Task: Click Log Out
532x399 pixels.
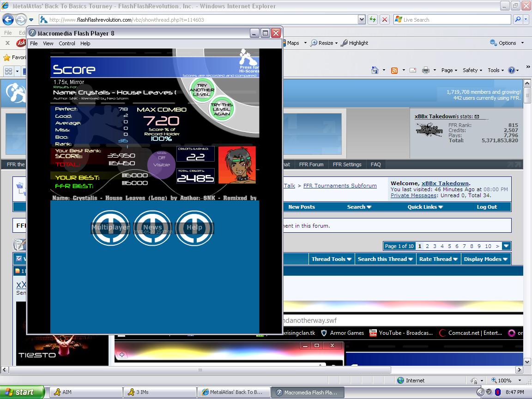Action: pyautogui.click(x=487, y=207)
